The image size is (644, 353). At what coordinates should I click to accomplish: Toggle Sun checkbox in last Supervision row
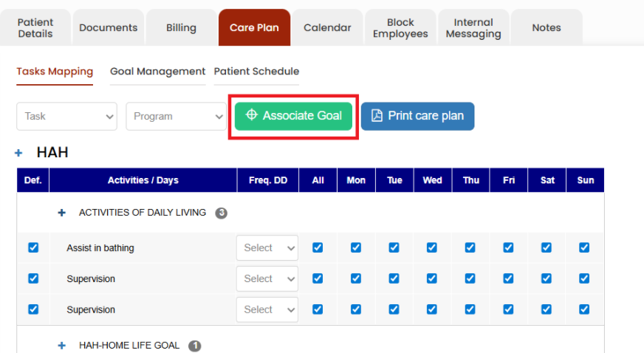[584, 309]
